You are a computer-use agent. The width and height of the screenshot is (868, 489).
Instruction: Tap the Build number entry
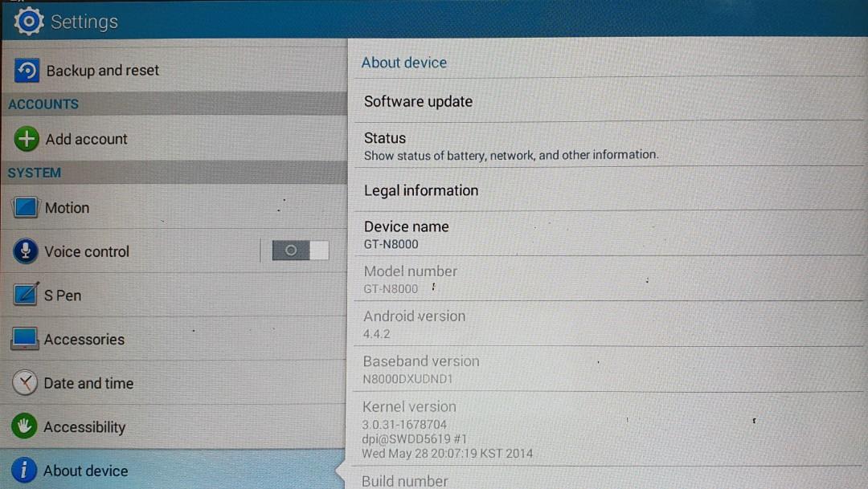405,480
